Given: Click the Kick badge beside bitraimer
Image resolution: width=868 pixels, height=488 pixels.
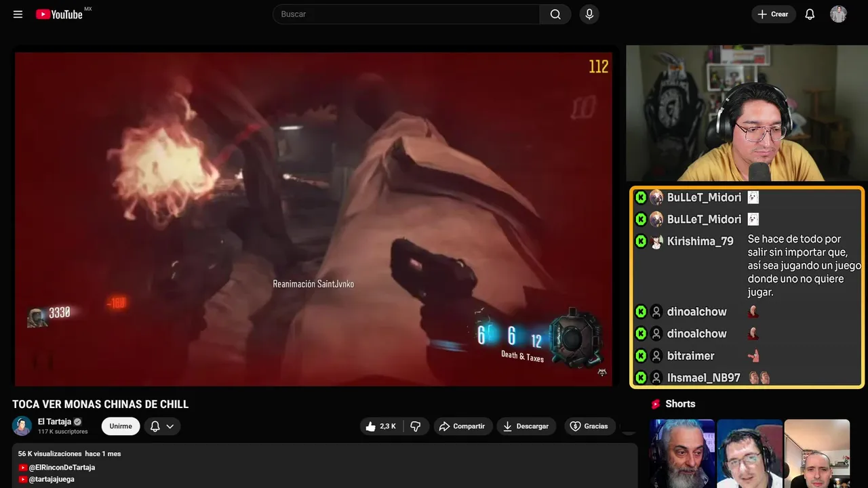Looking at the screenshot, I should [x=641, y=356].
